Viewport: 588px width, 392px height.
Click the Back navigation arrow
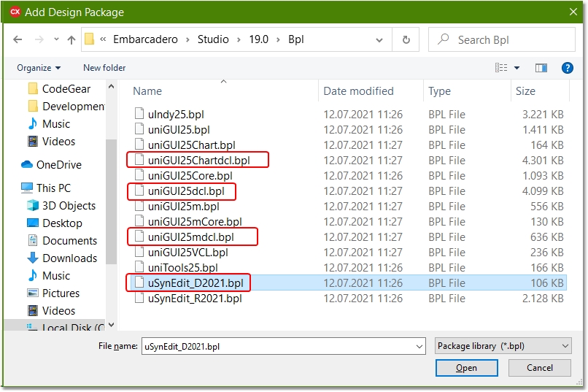point(18,39)
